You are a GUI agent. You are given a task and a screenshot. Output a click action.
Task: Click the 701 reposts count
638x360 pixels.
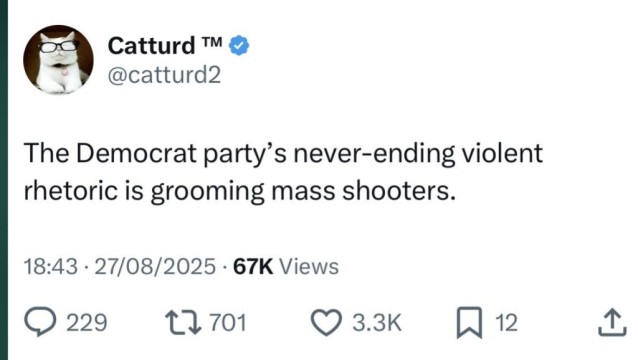(228, 323)
